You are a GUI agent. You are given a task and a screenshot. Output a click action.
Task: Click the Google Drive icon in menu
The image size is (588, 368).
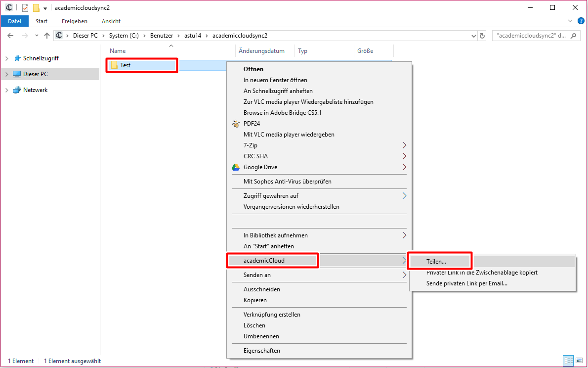[x=236, y=167]
